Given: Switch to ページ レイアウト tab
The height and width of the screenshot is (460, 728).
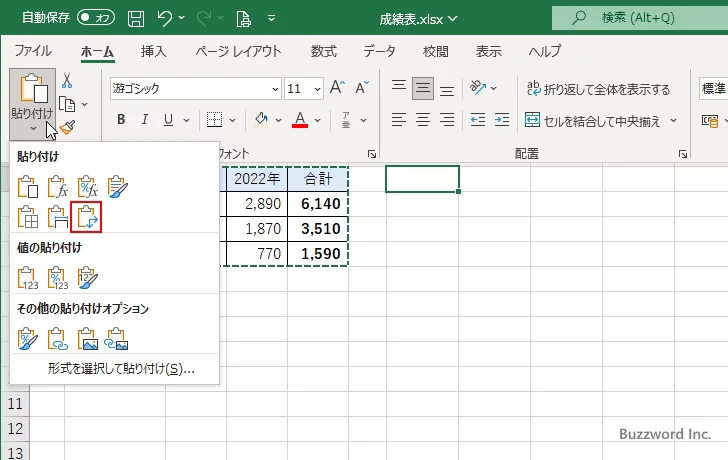Looking at the screenshot, I should click(238, 51).
